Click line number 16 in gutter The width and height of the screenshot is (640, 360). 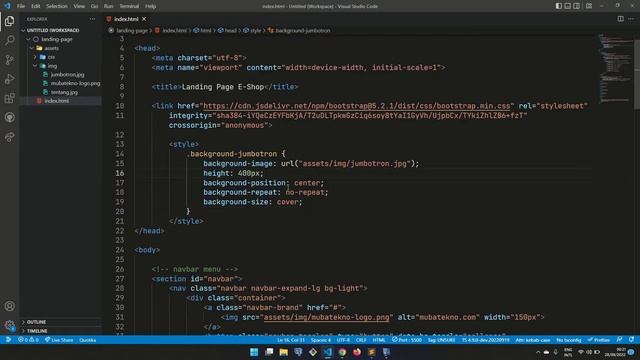(x=120, y=173)
